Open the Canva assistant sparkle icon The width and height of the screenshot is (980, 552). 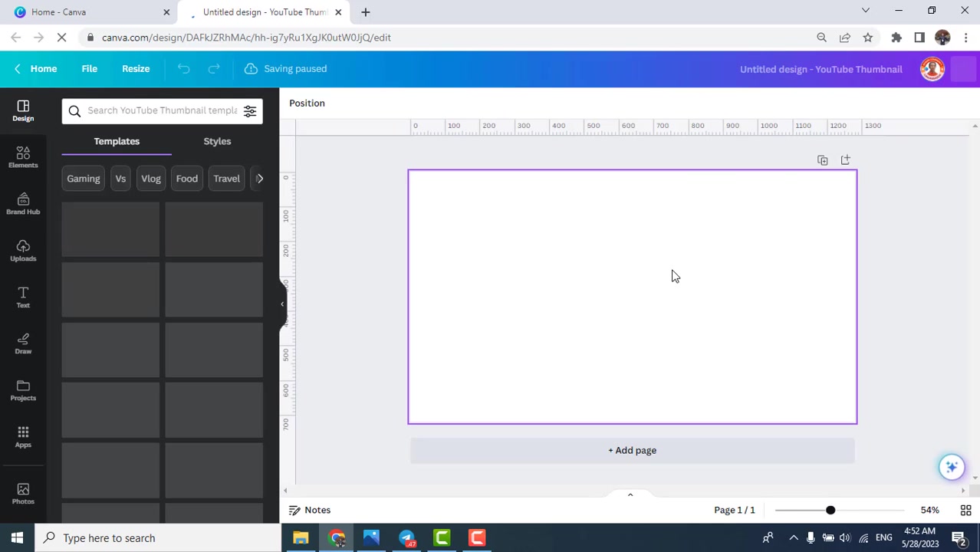(x=952, y=466)
